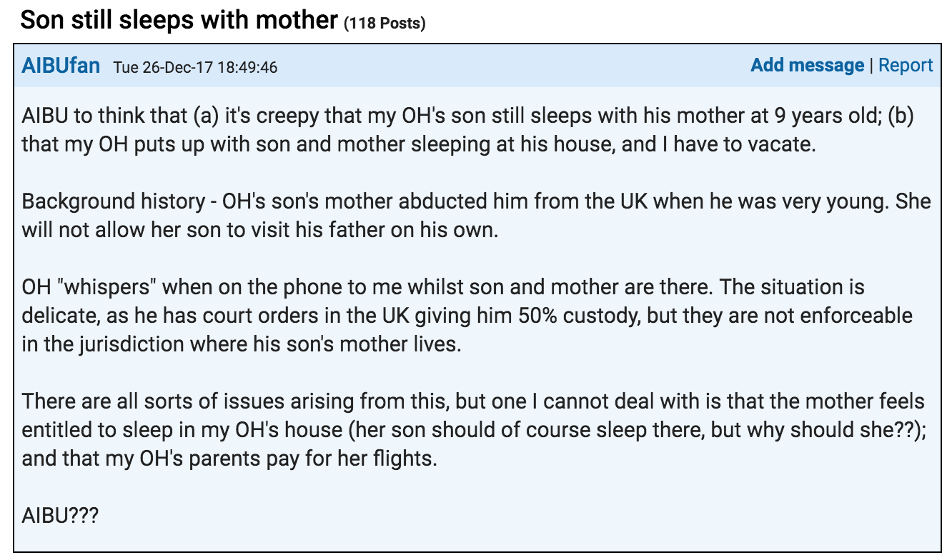Viewport: 952px width, 560px height.
Task: Click the thread title Son still sleeps with mother
Action: coord(179,19)
